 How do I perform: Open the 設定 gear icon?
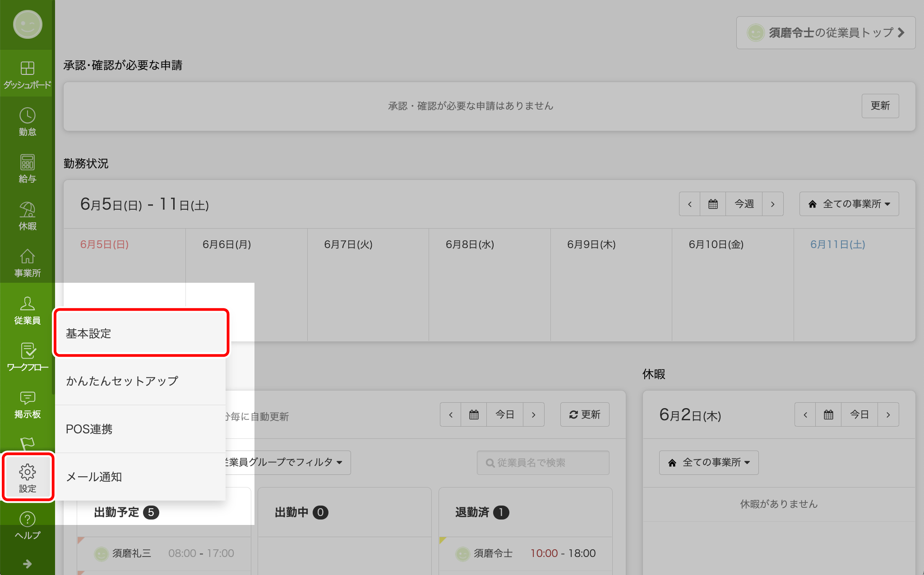coord(28,478)
